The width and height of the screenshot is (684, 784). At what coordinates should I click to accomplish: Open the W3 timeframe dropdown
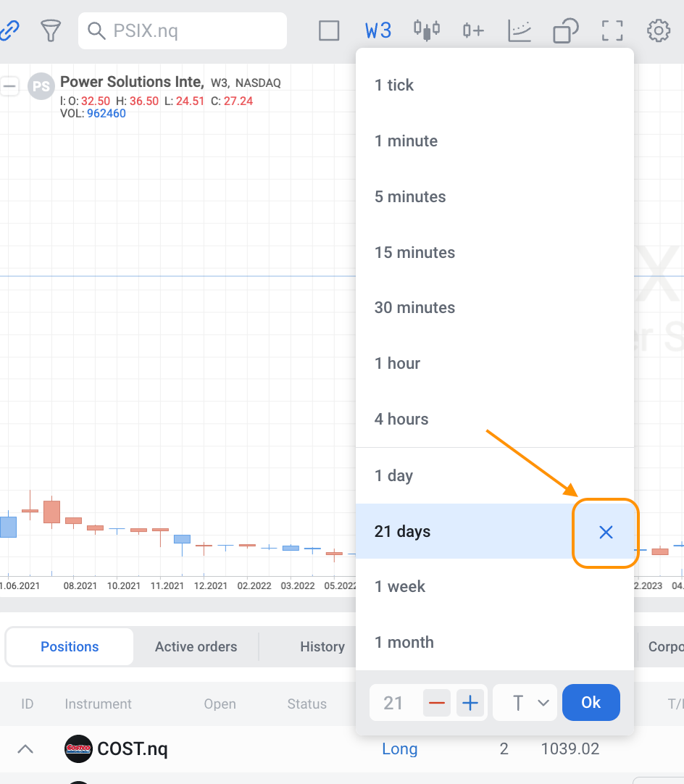(x=378, y=30)
